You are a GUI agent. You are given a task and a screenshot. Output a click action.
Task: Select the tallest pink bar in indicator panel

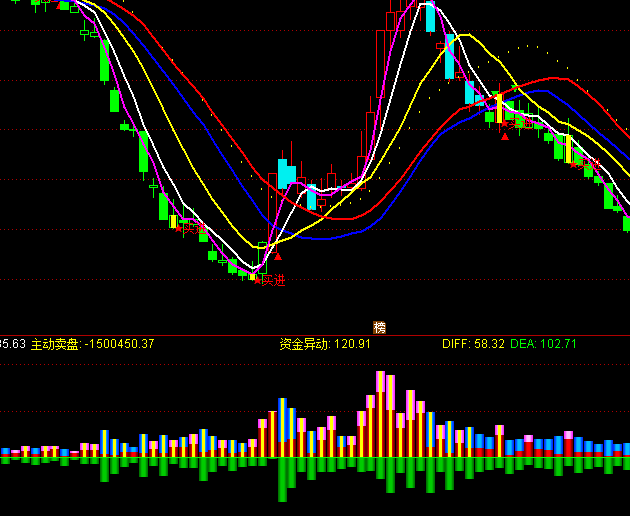(380, 380)
